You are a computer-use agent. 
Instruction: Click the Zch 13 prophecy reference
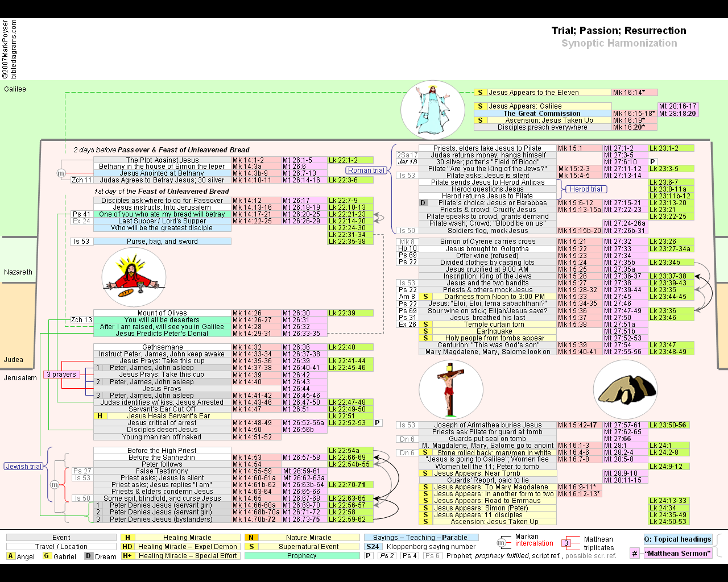click(x=82, y=320)
